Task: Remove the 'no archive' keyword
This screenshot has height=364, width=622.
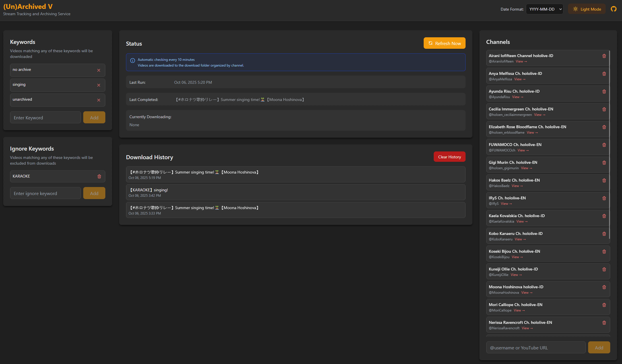Action: [99, 70]
